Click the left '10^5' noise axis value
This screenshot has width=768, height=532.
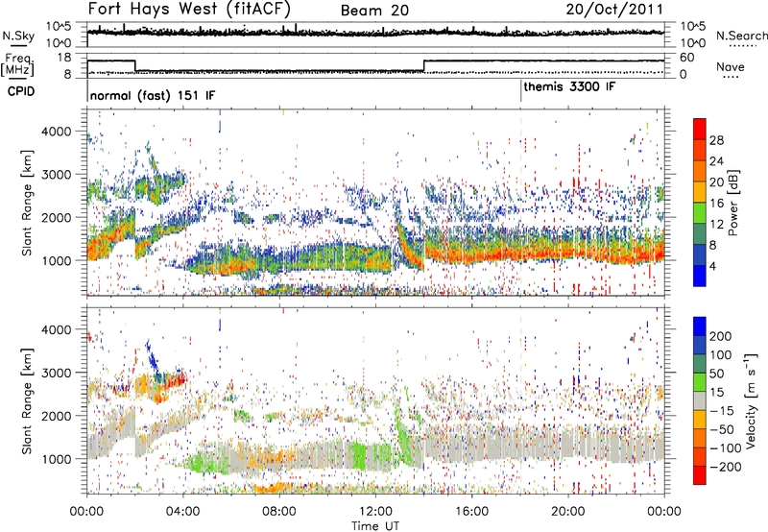click(x=59, y=27)
